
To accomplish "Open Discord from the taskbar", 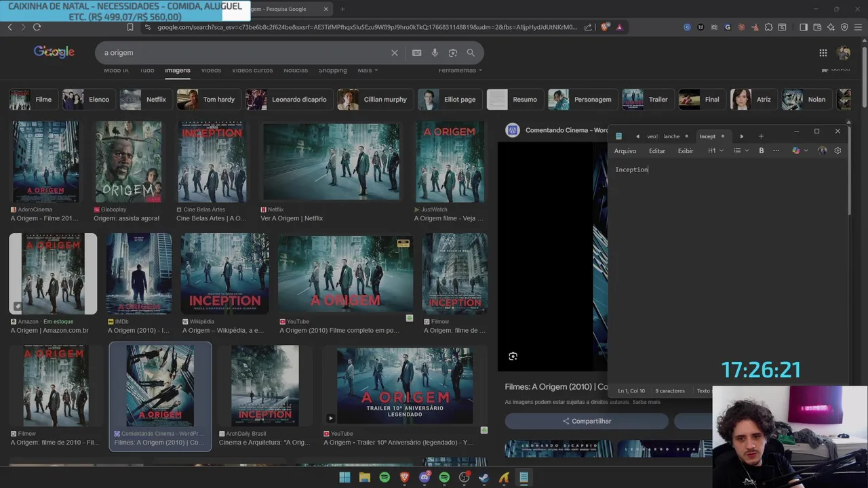I will [x=425, y=477].
